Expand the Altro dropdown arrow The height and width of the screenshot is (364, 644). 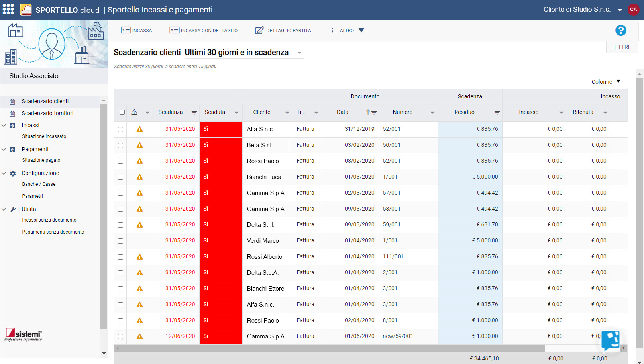pyautogui.click(x=361, y=30)
